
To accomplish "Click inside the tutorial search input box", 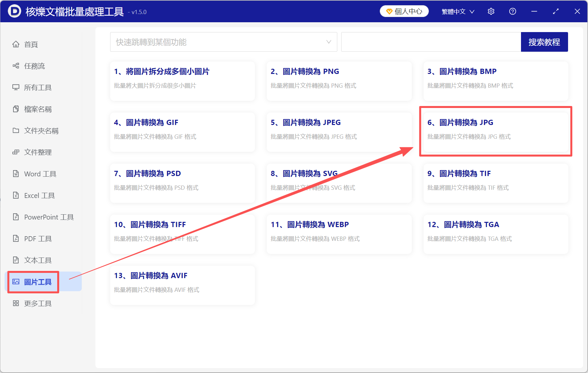I will tap(431, 42).
